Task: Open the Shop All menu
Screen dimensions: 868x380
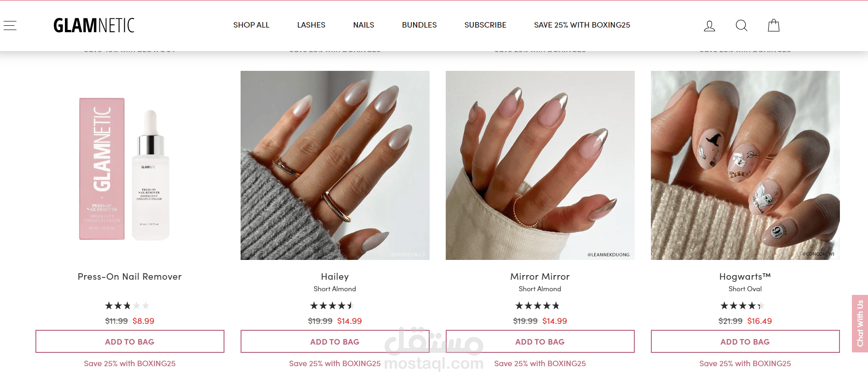Action: 251,25
